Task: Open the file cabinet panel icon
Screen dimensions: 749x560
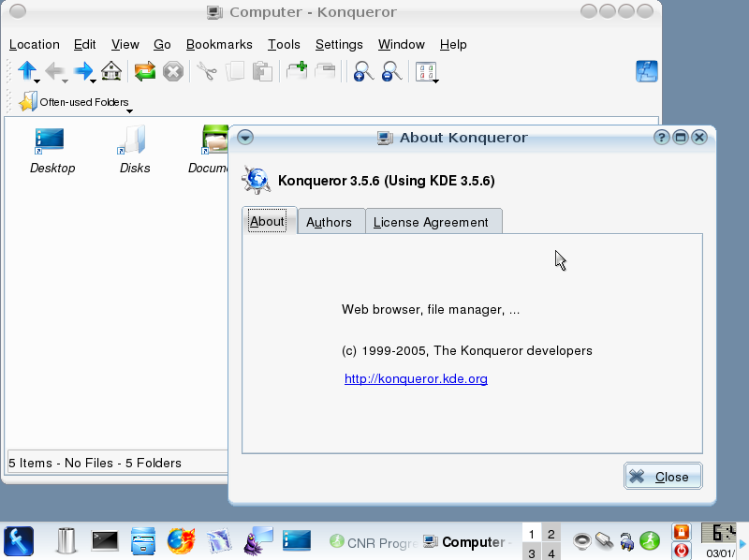Action: [x=143, y=541]
